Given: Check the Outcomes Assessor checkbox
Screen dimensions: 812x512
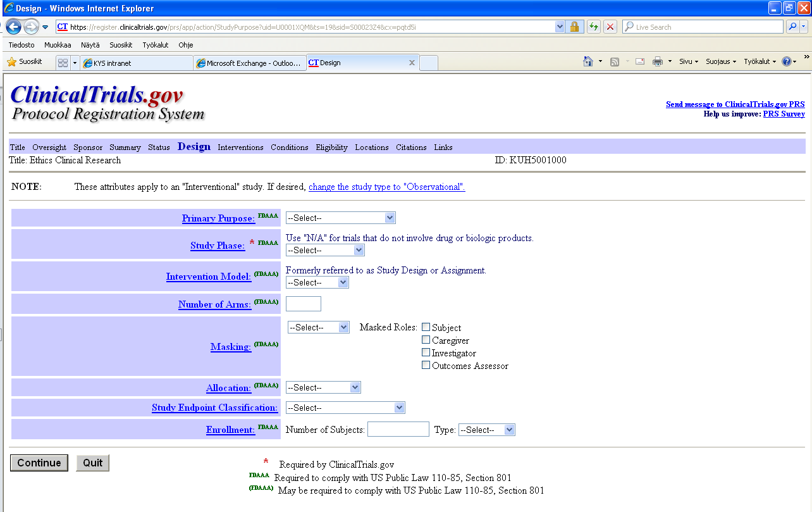Looking at the screenshot, I should point(426,365).
